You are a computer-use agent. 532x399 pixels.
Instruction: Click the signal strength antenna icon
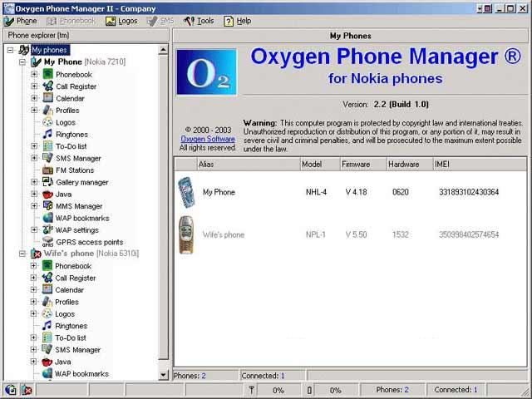click(251, 390)
